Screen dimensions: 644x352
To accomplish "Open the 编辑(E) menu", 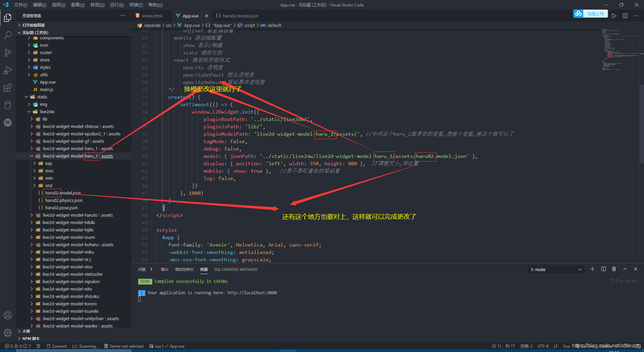I will coord(40,5).
